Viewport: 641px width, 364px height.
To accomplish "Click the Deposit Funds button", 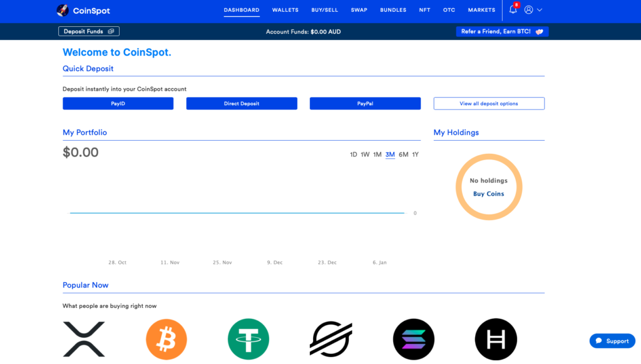I will [89, 31].
